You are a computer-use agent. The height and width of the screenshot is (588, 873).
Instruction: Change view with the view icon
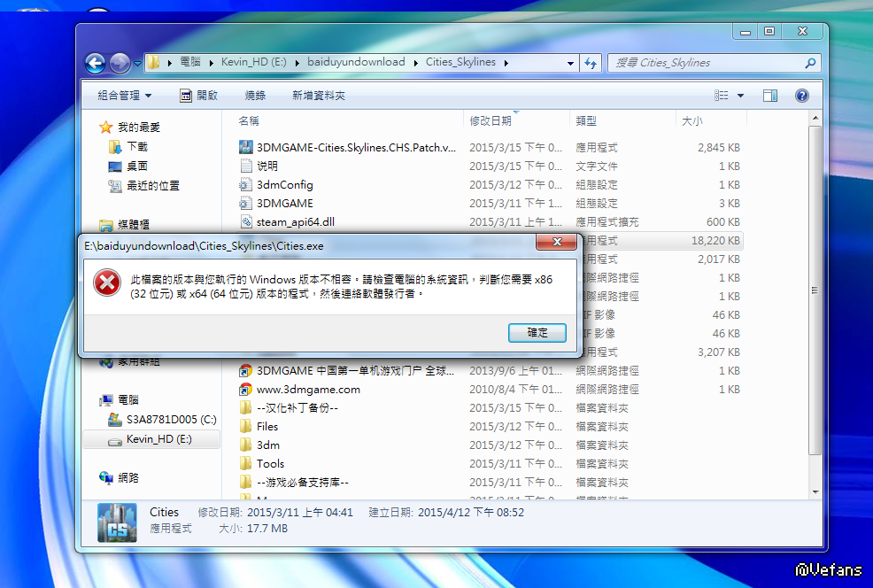coord(721,96)
